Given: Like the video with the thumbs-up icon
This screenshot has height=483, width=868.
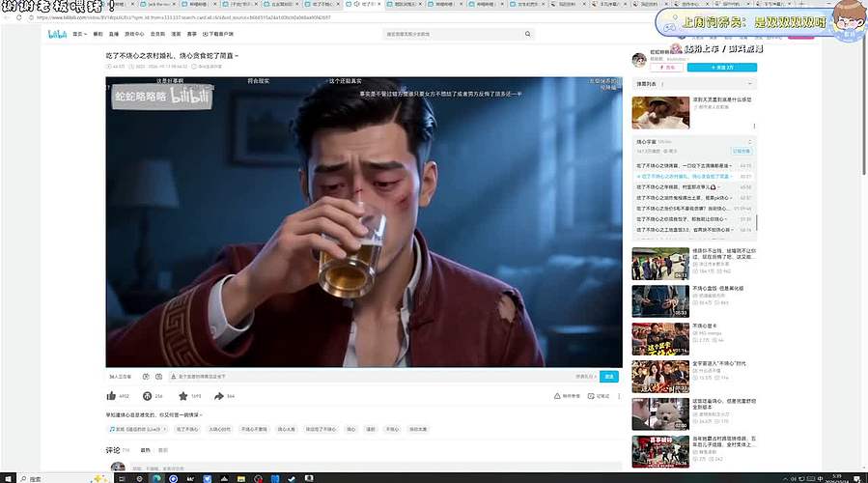Looking at the screenshot, I should [111, 396].
